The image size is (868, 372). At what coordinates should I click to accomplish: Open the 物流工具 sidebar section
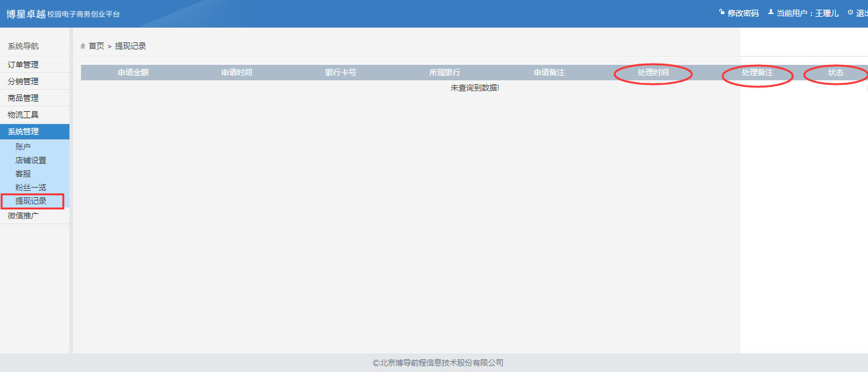coord(23,115)
